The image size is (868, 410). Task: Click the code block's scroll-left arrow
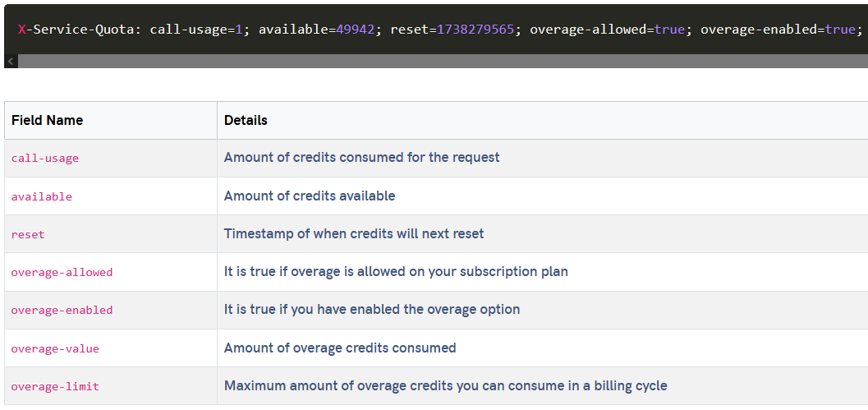click(x=11, y=62)
